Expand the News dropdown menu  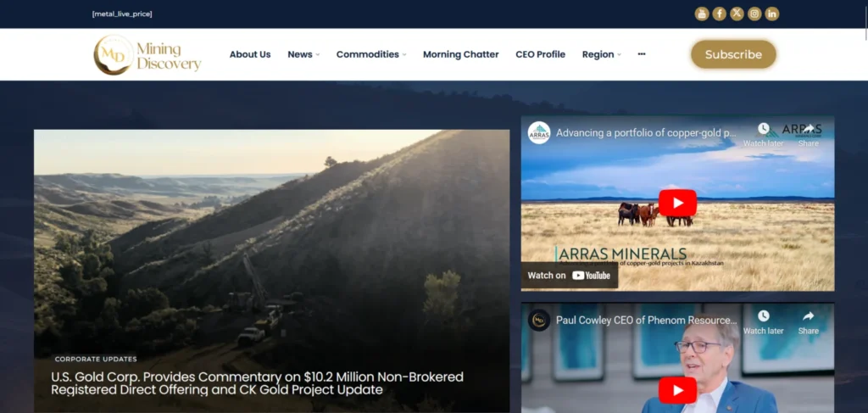pos(303,54)
